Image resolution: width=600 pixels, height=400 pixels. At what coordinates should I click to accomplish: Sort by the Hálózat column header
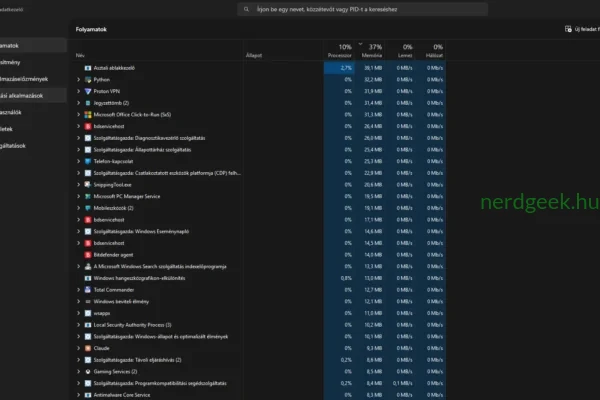[x=430, y=51]
